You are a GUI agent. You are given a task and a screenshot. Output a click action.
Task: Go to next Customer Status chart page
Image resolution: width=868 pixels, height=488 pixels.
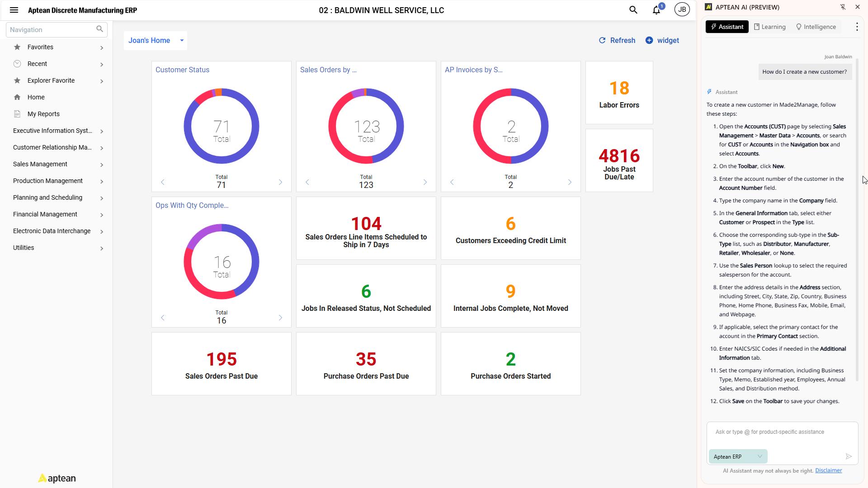[x=280, y=182]
